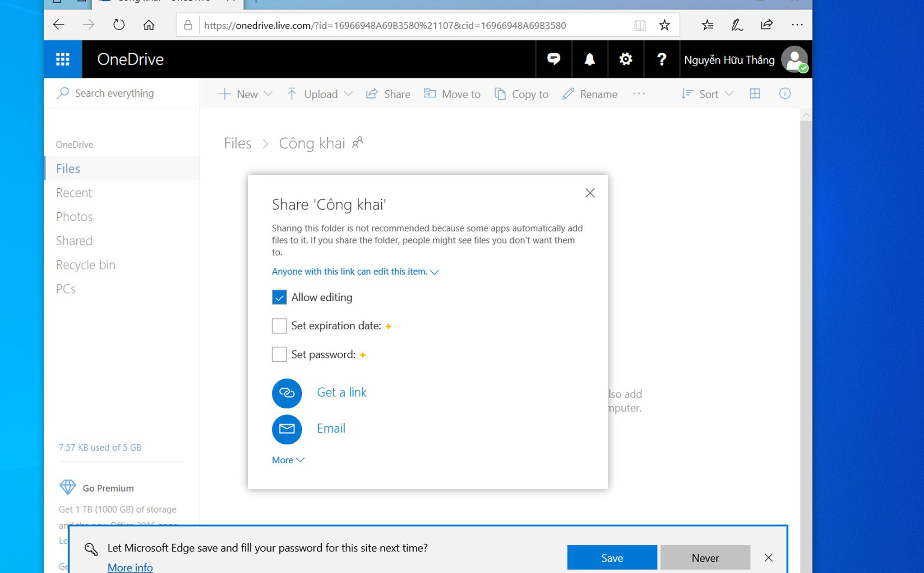The image size is (924, 573).
Task: Close the Share dialog
Action: coord(590,193)
